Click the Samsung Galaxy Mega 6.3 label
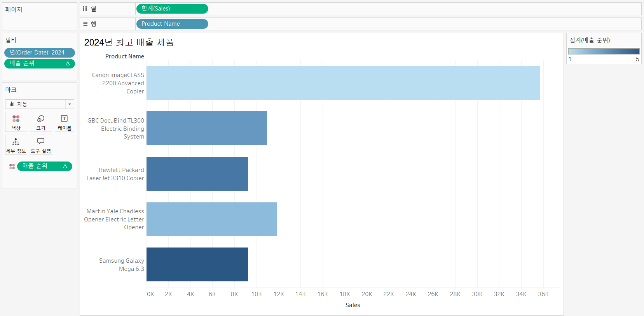The height and width of the screenshot is (316, 644). (x=121, y=265)
